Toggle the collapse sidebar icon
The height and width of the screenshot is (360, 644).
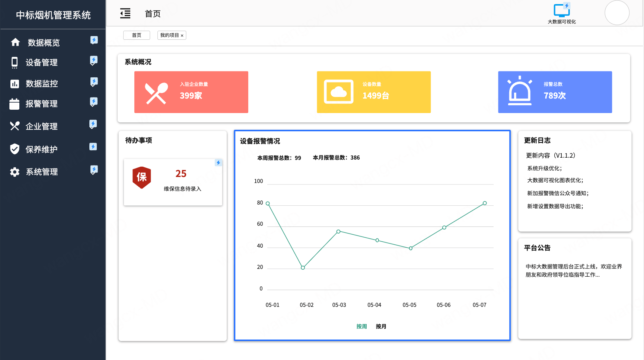click(125, 13)
